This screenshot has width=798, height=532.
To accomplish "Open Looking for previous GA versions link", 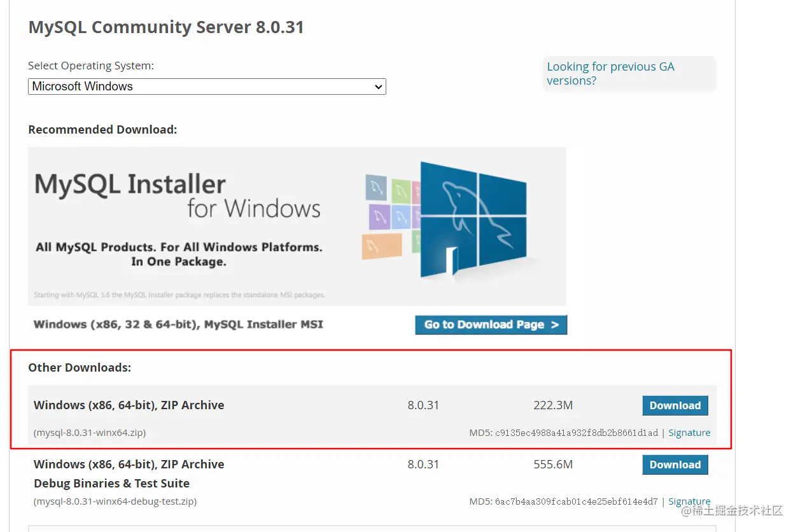I will (610, 73).
